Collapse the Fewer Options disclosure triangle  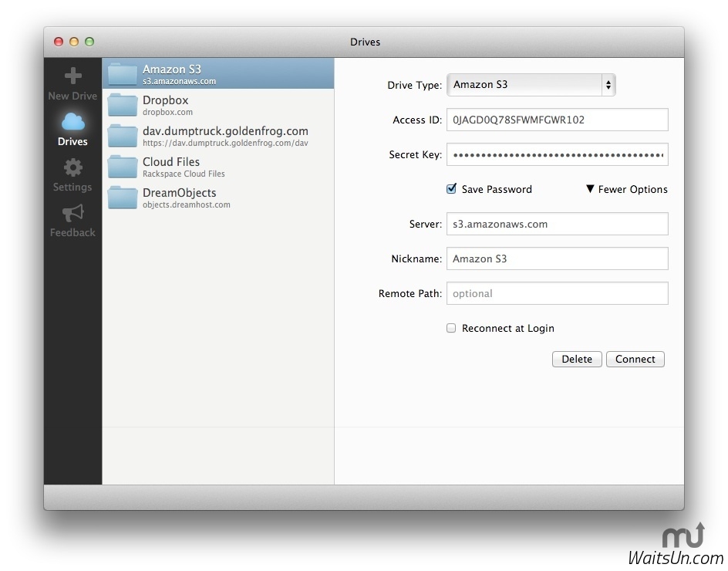pyautogui.click(x=590, y=189)
